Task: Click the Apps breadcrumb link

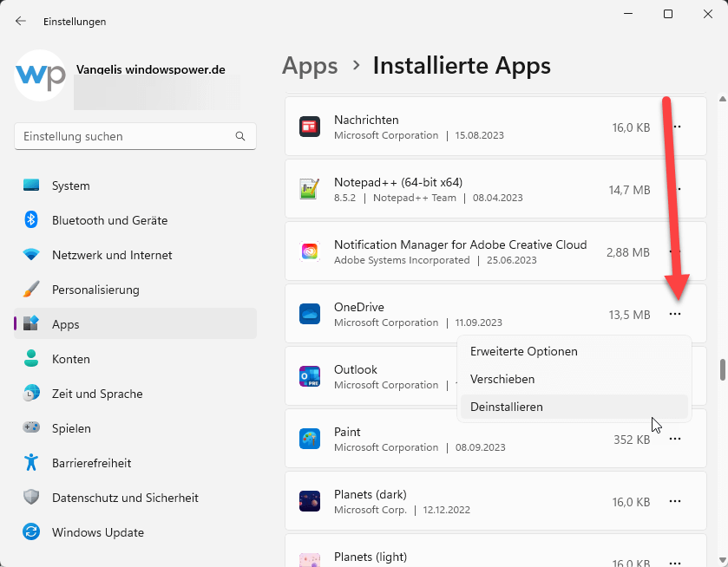Action: 310,65
